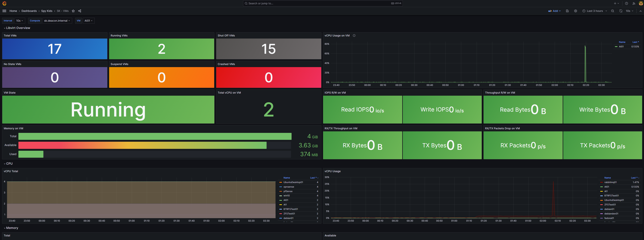Click the RX Bytes stat tile
The height and width of the screenshot is (240, 644).
363,145
